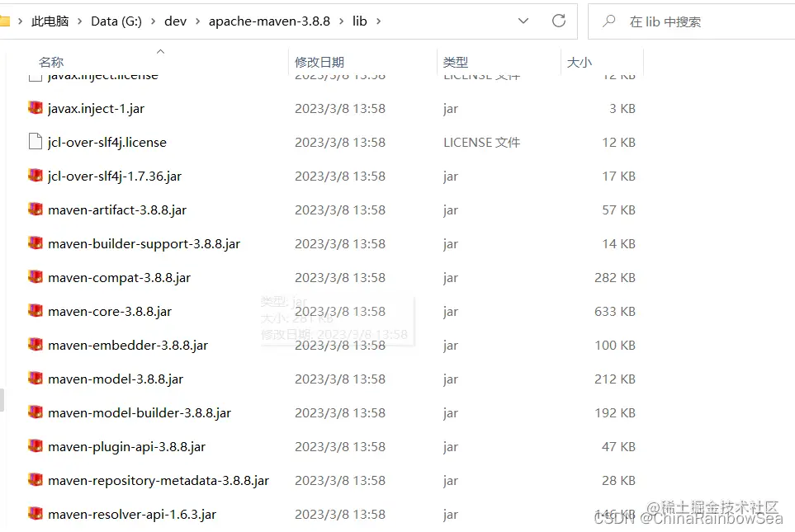The height and width of the screenshot is (532, 795).
Task: Click the jcl-over-slf4j.license document icon
Action: pyautogui.click(x=35, y=141)
